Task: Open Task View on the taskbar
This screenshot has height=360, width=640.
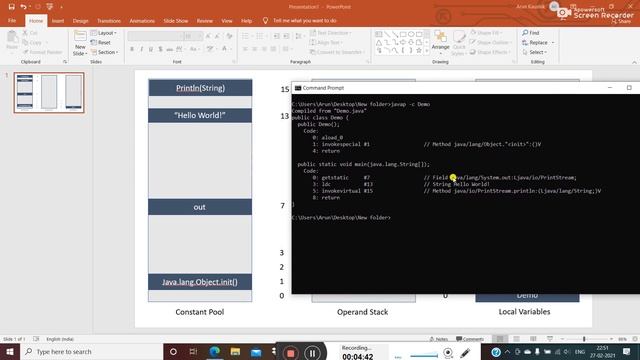Action: click(x=193, y=351)
